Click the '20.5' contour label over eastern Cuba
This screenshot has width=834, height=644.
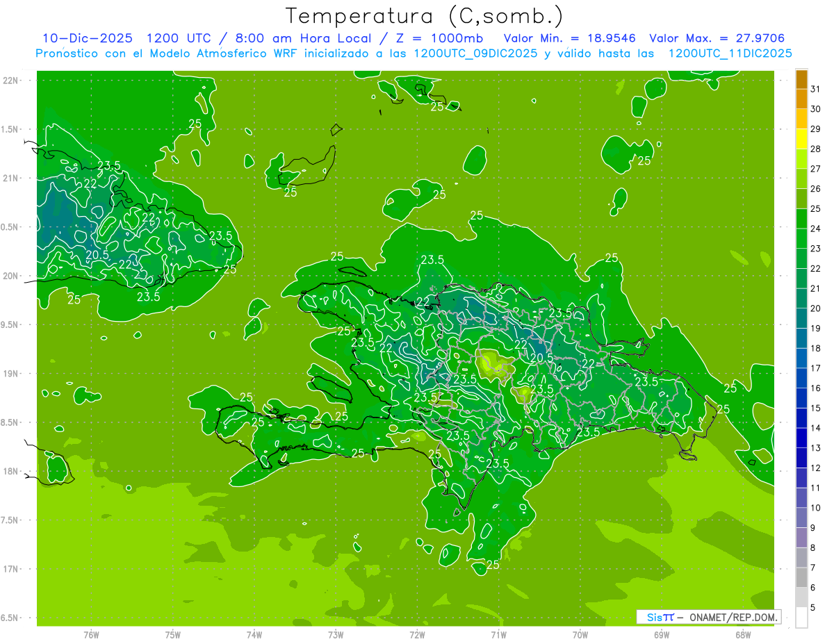pyautogui.click(x=97, y=254)
